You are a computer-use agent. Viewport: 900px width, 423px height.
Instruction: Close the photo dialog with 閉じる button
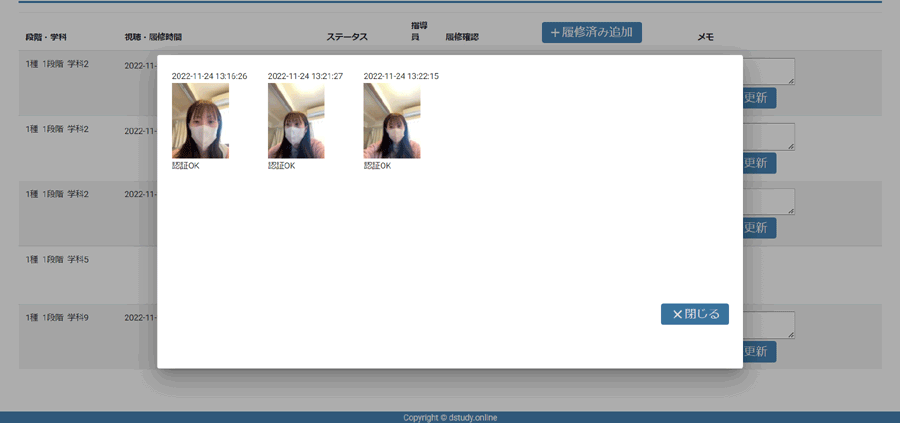coord(694,314)
